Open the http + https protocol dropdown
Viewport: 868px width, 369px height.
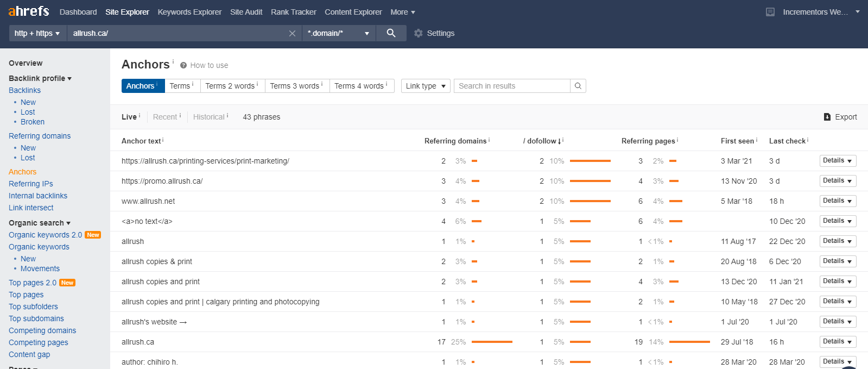pos(37,33)
